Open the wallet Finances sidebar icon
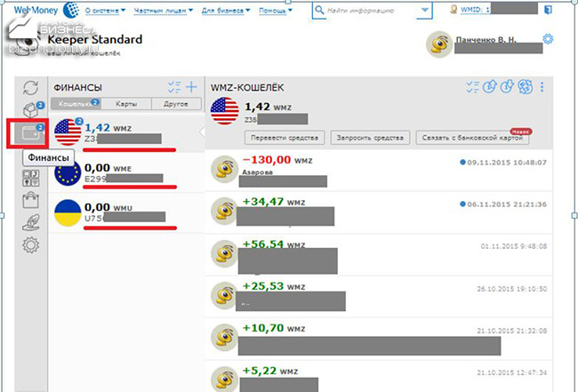The height and width of the screenshot is (392, 578). pos(30,133)
